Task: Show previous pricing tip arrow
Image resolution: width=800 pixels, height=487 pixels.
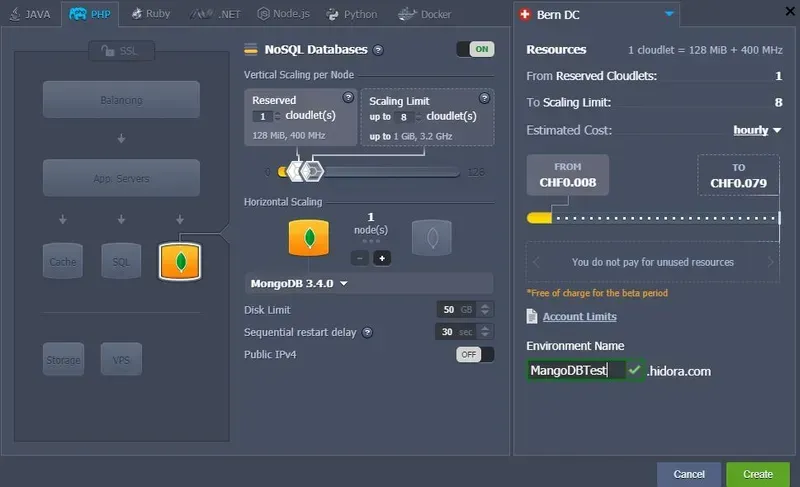Action: click(536, 262)
